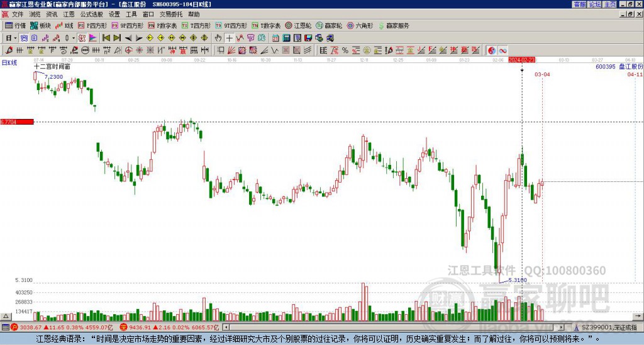Open the 公式选股 menu
This screenshot has height=345, width=644.
[91, 14]
